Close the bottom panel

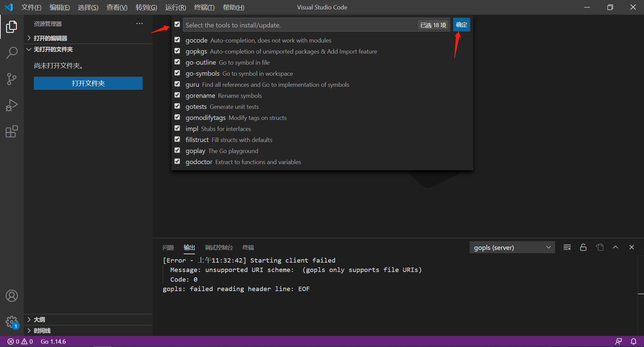[632, 247]
